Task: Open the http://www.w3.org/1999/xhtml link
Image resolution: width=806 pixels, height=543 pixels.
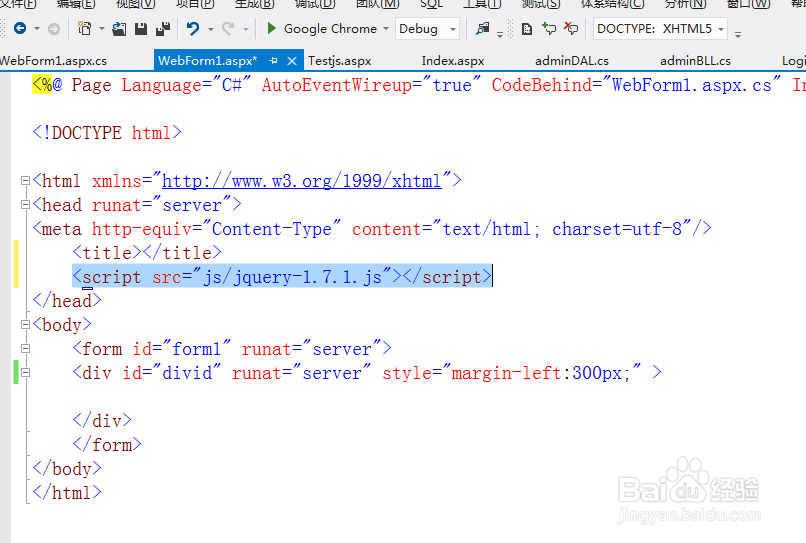Action: point(302,181)
